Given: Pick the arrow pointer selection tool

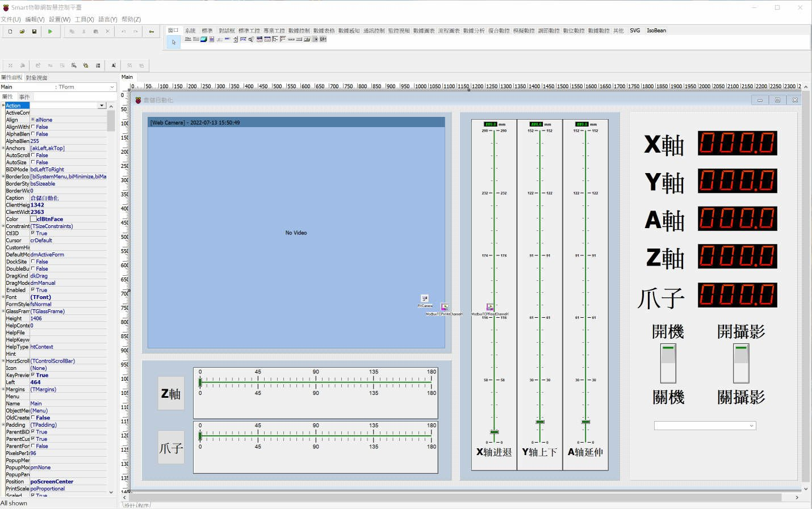Looking at the screenshot, I should [174, 41].
